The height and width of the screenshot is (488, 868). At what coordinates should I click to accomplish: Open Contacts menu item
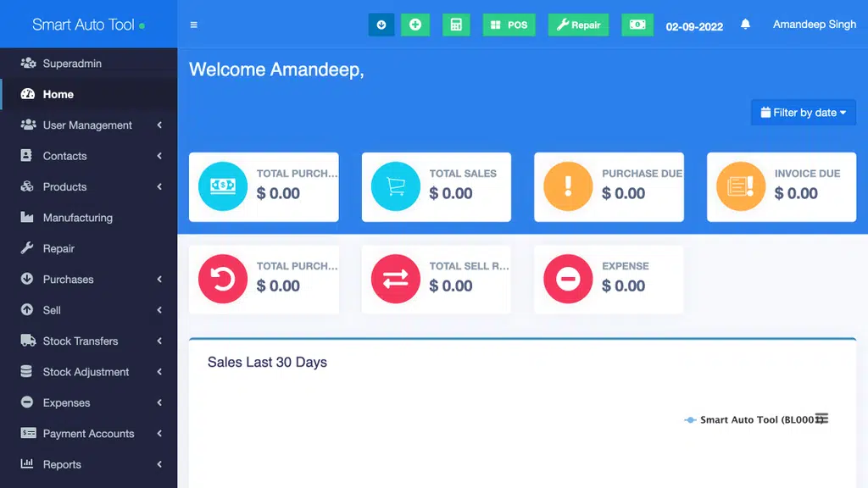point(88,156)
